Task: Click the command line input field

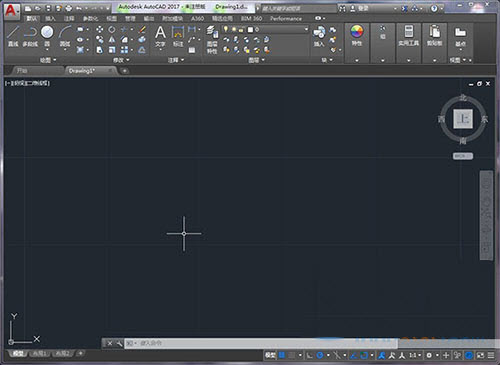Action: click(261, 343)
